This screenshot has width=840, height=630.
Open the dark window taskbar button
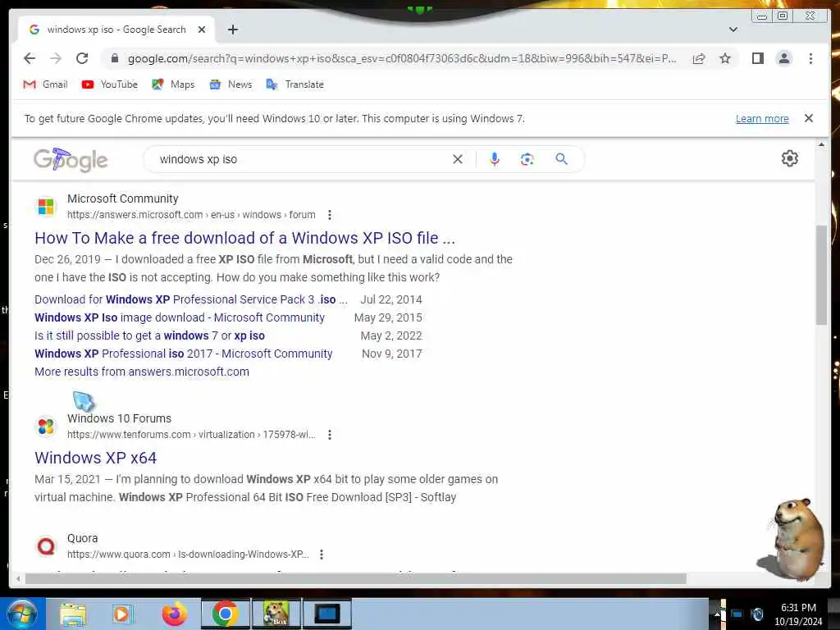pyautogui.click(x=327, y=614)
